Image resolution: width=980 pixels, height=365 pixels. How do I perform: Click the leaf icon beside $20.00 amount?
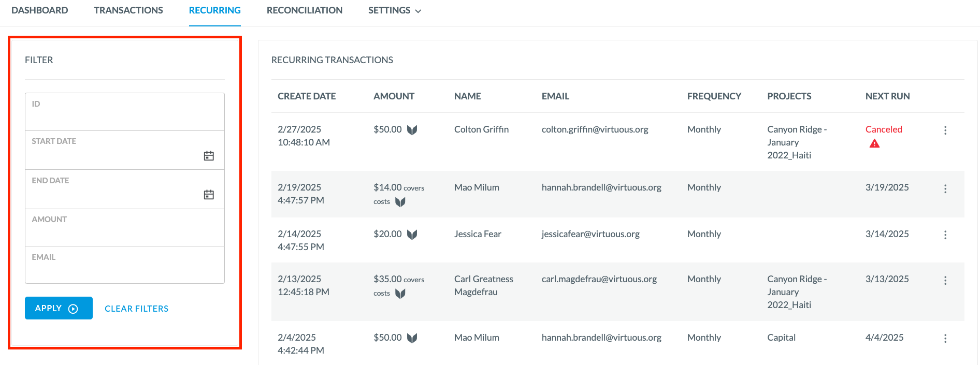pos(412,235)
